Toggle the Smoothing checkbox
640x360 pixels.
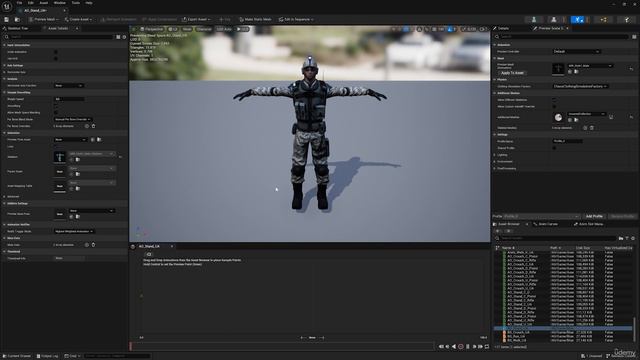[x=56, y=106]
